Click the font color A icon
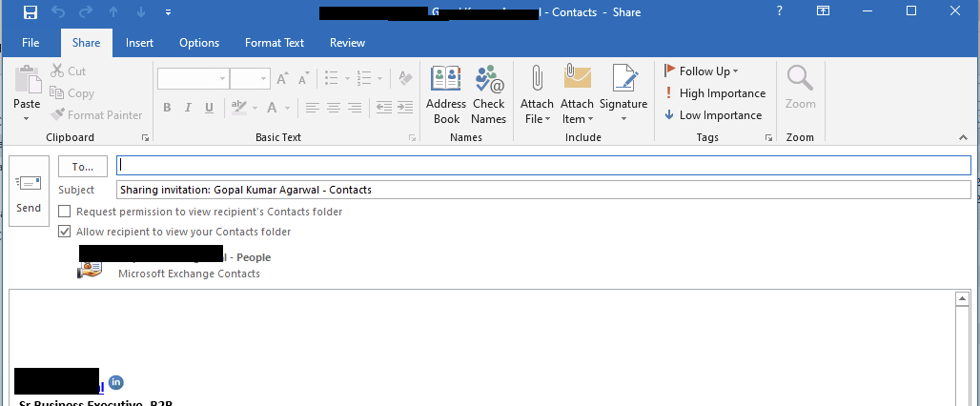 pyautogui.click(x=272, y=108)
